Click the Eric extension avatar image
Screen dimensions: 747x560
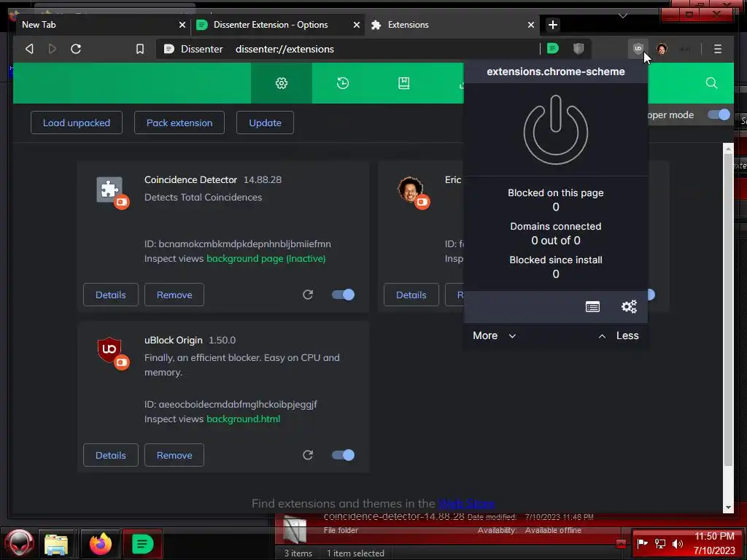pyautogui.click(x=410, y=190)
